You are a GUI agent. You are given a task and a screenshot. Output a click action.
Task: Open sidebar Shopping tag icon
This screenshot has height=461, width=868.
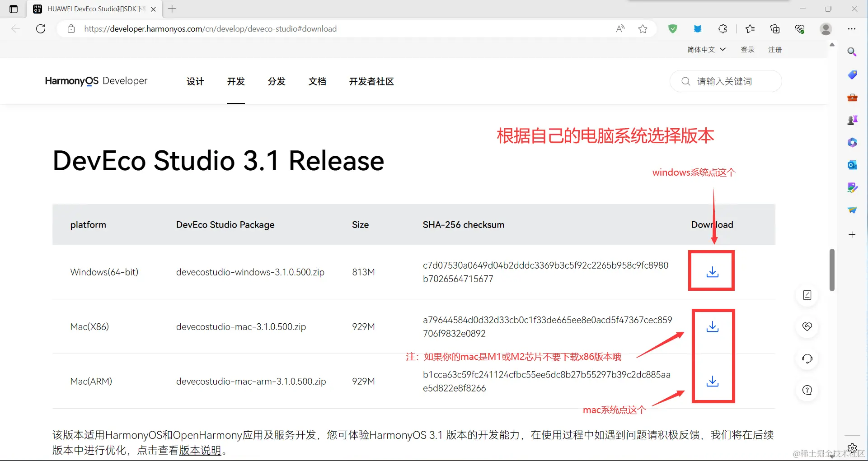point(852,75)
